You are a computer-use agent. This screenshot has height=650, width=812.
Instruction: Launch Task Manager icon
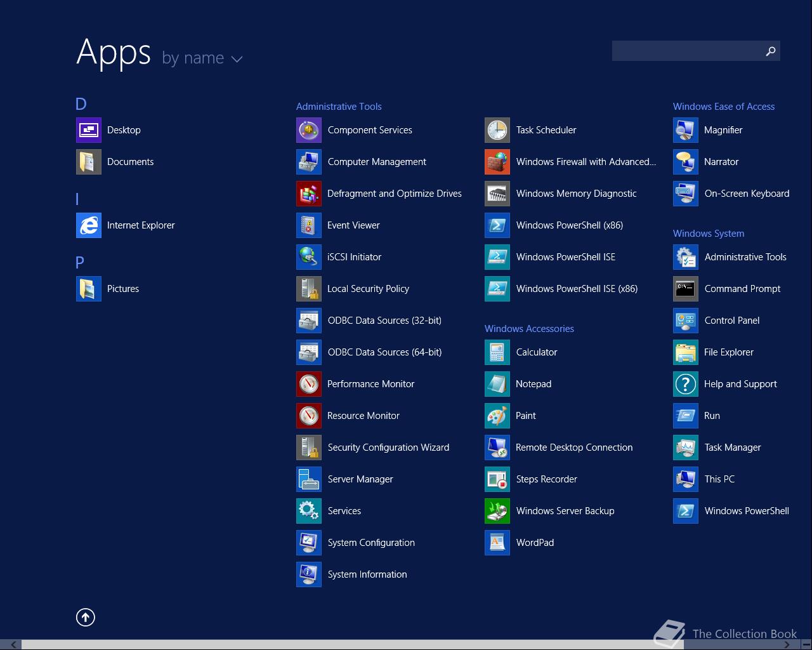click(x=686, y=448)
